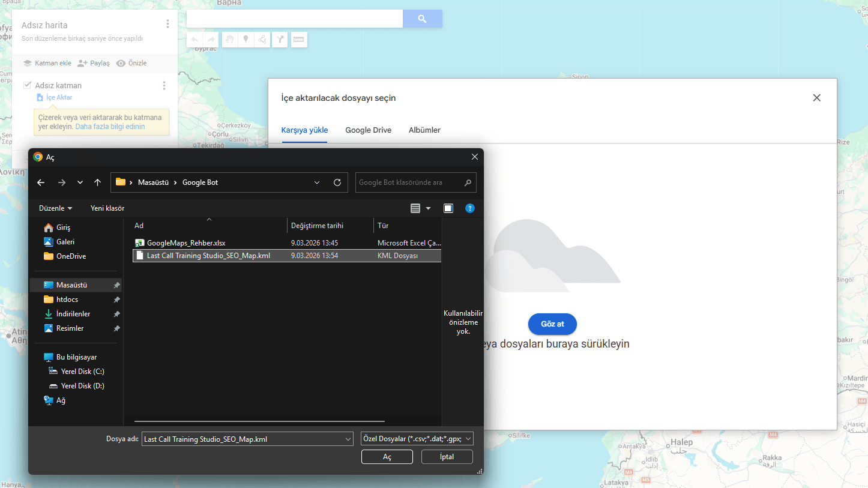Click the refresh icon in address bar
The image size is (868, 488).
tap(337, 182)
